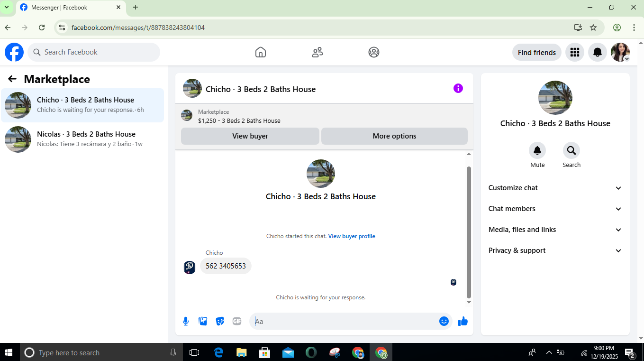644x361 pixels.
Task: Click the small seen-receipt avatar
Action: click(454, 282)
